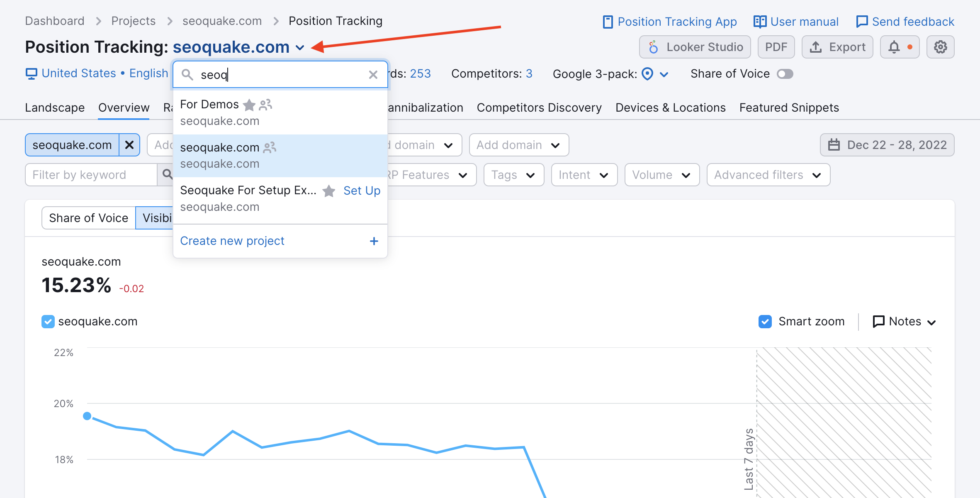Click shared users icon on seoquake.com project
980x498 pixels.
pos(270,147)
